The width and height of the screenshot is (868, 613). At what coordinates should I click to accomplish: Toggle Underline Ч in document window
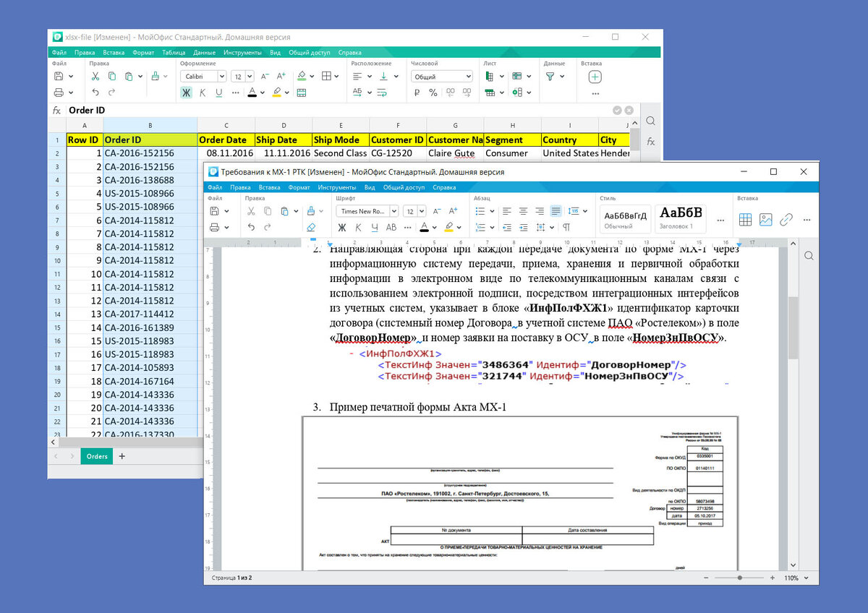click(x=375, y=227)
